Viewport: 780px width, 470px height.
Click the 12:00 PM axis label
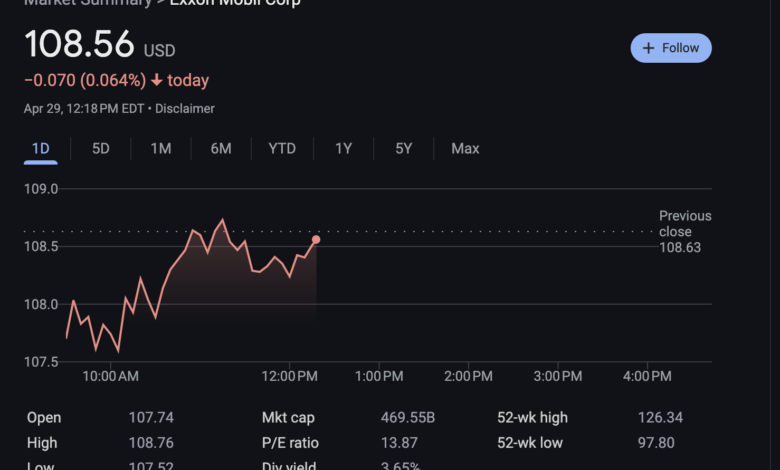click(290, 376)
